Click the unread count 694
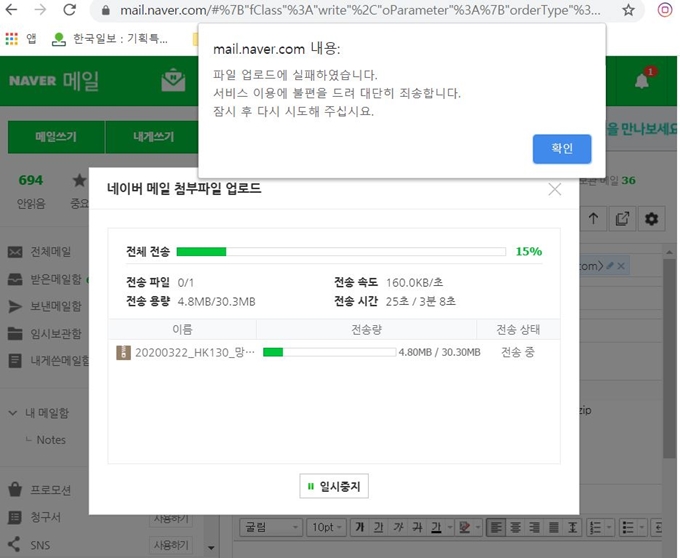This screenshot has width=680, height=558. pos(31,180)
